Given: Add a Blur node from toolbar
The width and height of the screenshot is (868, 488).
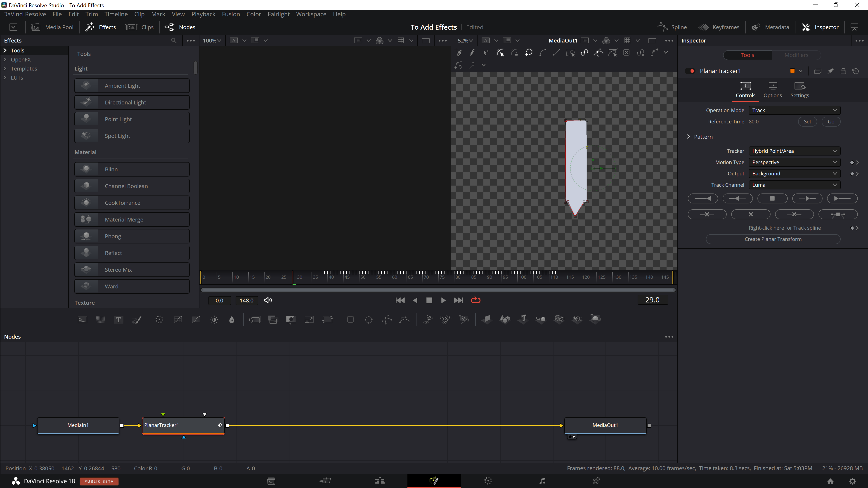Looking at the screenshot, I should (x=232, y=320).
